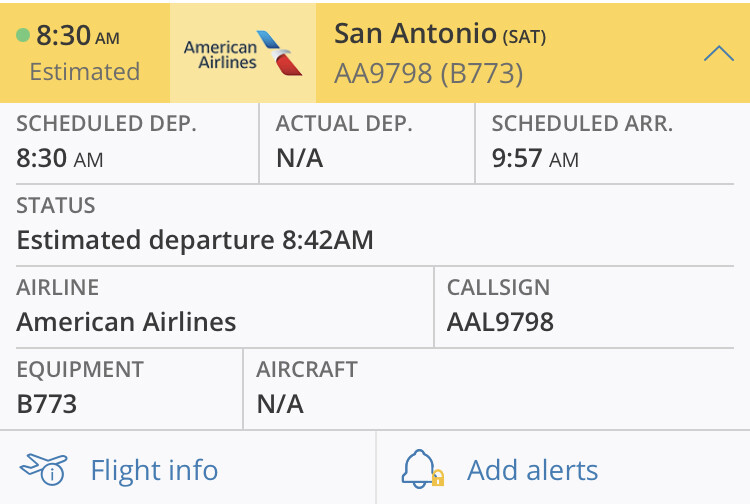This screenshot has width=750, height=504.
Task: Click the American Airlines logo
Action: tap(243, 52)
